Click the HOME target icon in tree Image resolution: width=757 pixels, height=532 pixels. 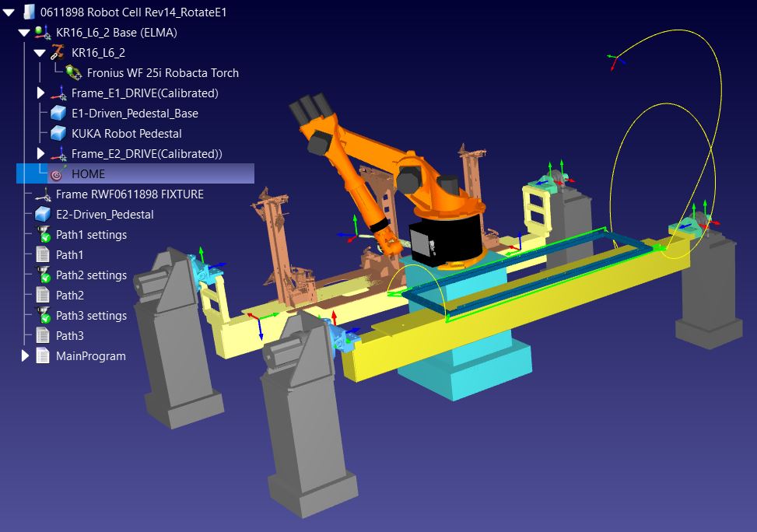(x=58, y=174)
